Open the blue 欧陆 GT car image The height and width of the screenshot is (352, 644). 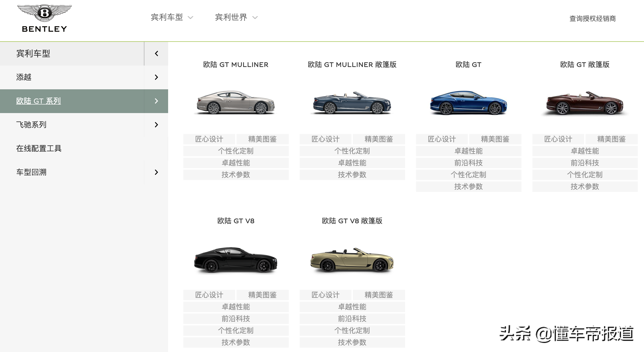coord(468,103)
